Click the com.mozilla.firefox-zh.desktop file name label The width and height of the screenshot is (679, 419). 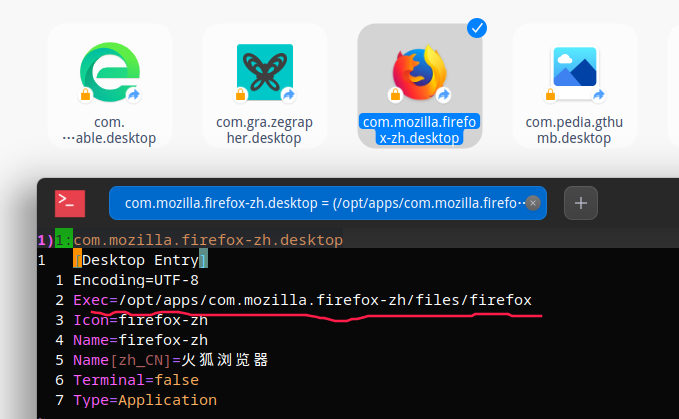(420, 130)
